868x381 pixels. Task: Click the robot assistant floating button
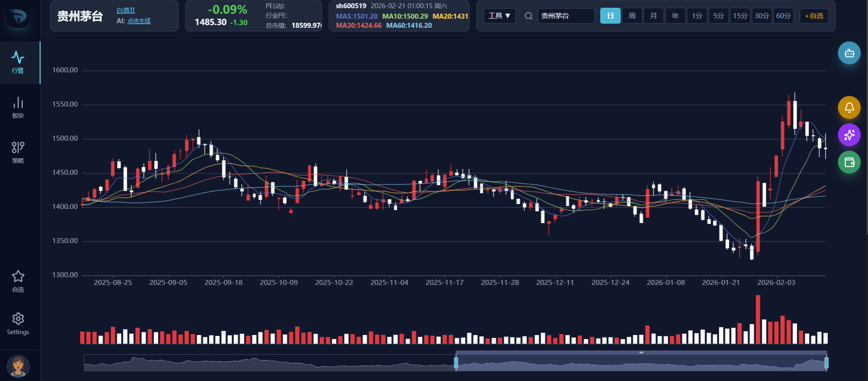coord(849,53)
